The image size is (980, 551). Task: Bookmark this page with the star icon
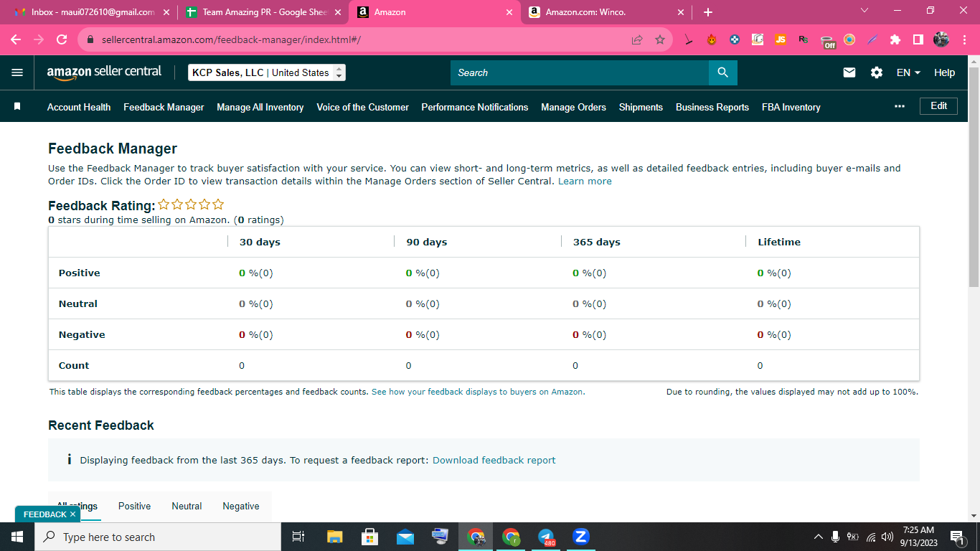pos(660,40)
